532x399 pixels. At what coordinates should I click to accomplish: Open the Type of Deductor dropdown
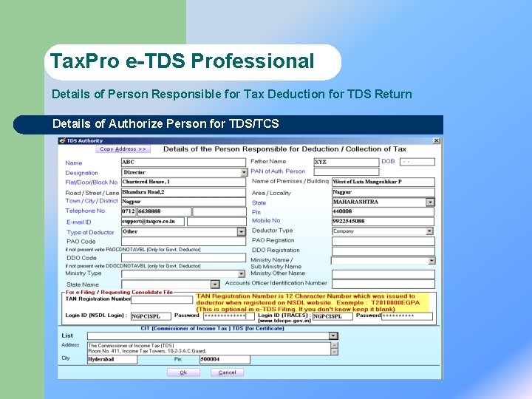click(x=241, y=232)
